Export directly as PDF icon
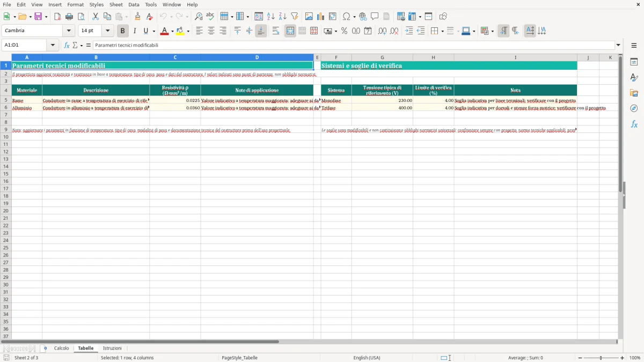 pyautogui.click(x=57, y=17)
